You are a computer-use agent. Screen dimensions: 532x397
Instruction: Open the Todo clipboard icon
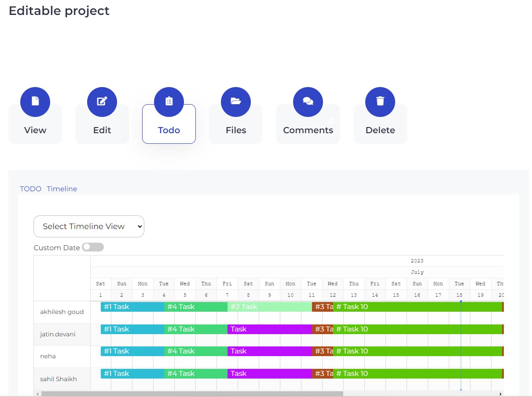(169, 102)
